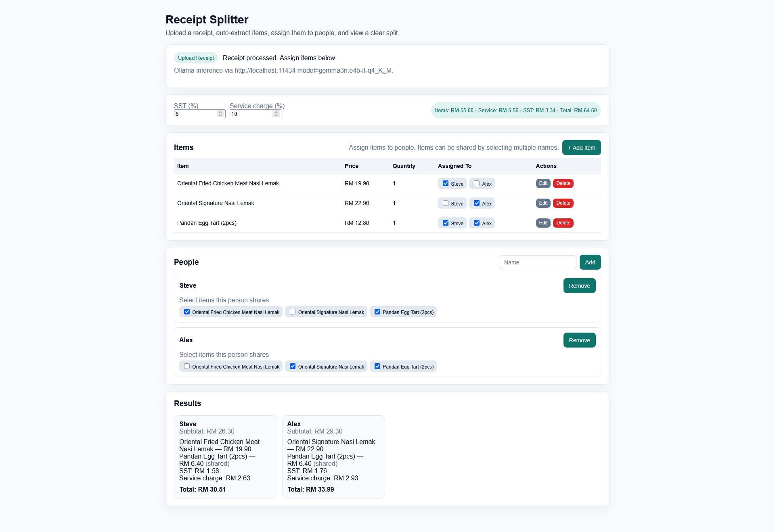Click the Name input field
The width and height of the screenshot is (775, 532).
(x=538, y=262)
